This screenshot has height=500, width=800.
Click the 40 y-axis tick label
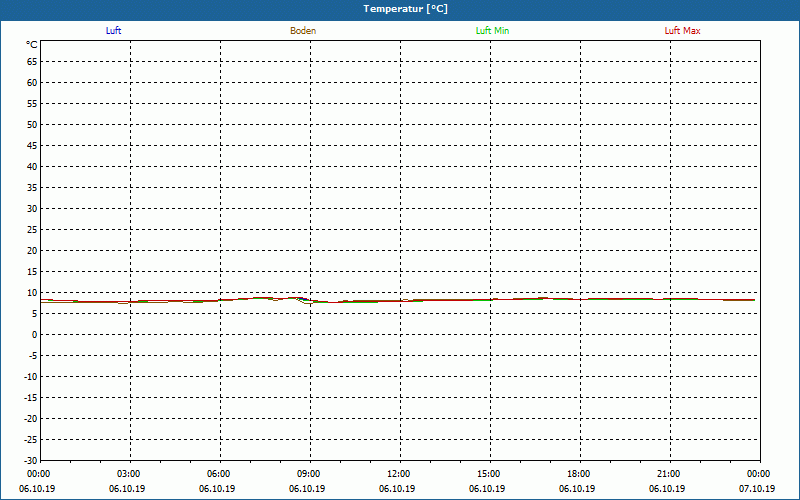[x=32, y=167]
